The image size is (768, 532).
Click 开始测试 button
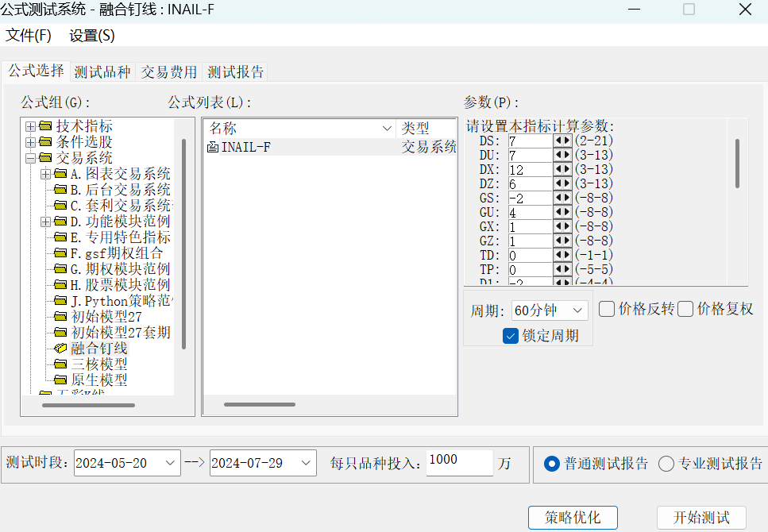(x=701, y=517)
